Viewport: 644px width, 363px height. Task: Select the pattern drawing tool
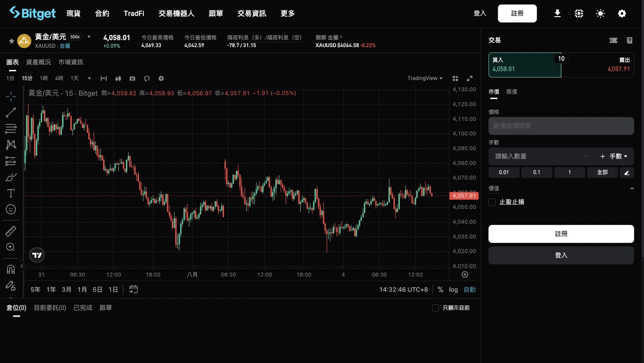coord(11,145)
